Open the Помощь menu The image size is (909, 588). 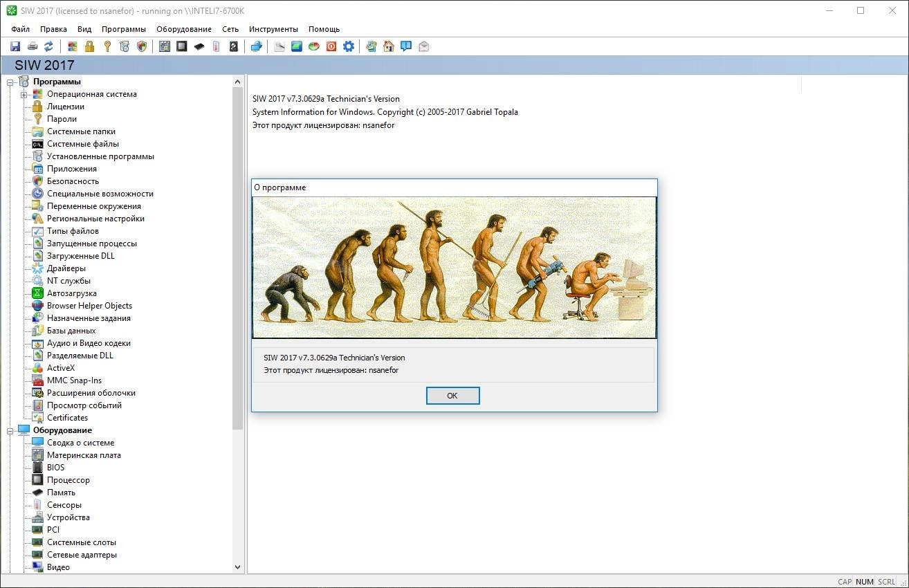point(324,29)
